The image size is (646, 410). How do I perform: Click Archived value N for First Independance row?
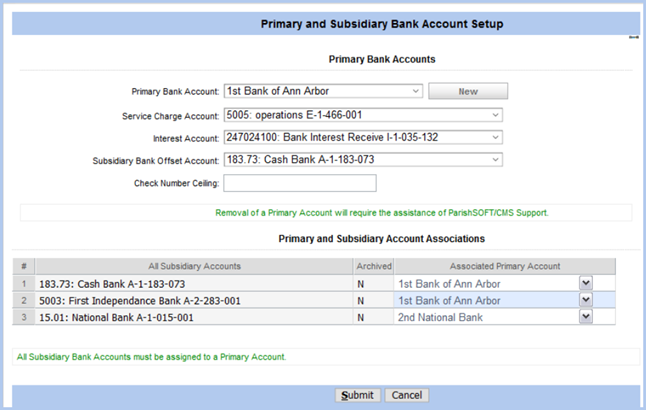360,301
